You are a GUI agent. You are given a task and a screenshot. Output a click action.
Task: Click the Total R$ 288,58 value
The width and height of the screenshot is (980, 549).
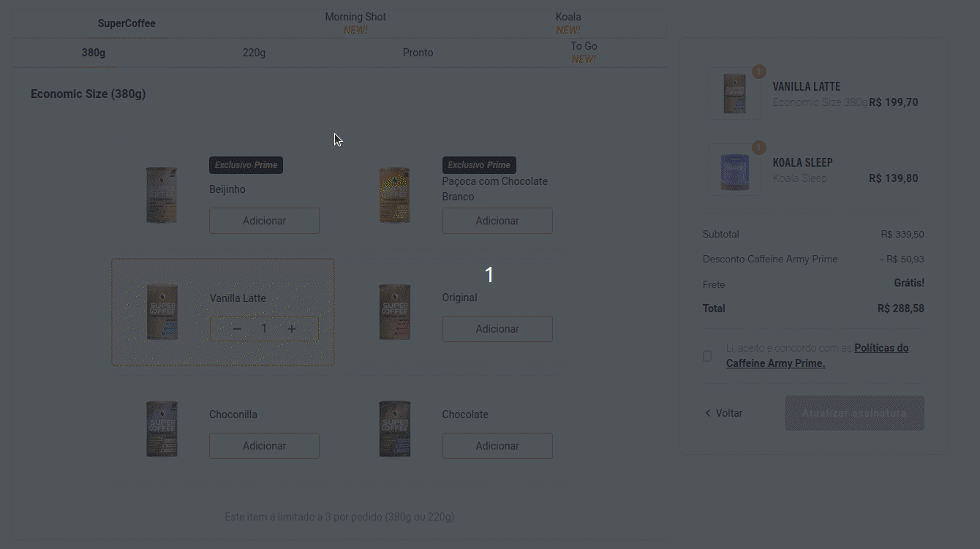pyautogui.click(x=901, y=308)
